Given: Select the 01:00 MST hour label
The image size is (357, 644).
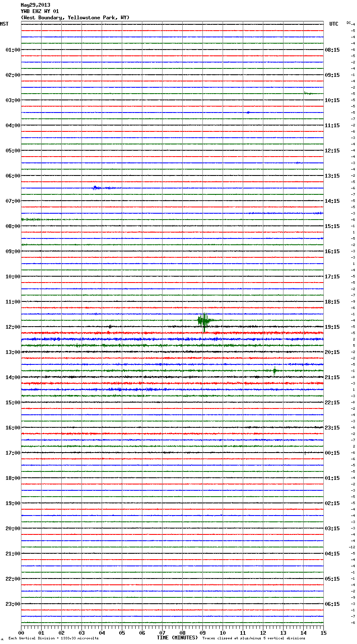Looking at the screenshot, I should point(13,50).
